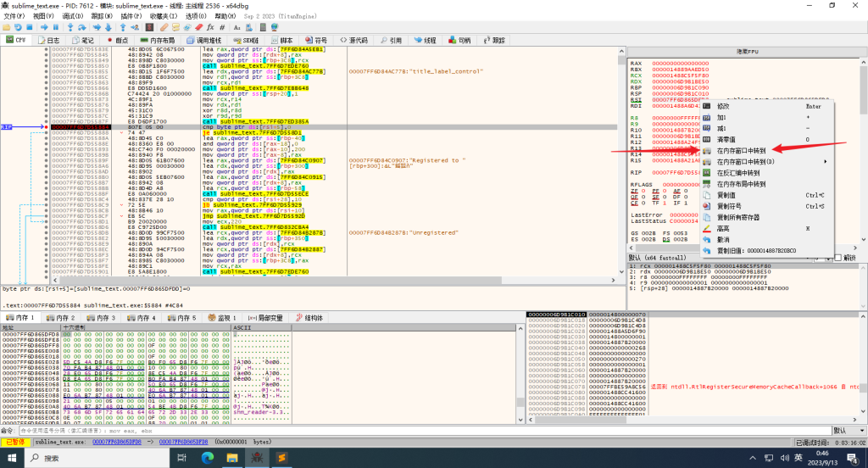Click the stop (blue square) toolbar icon
This screenshot has width=868, height=468.
tap(31, 27)
